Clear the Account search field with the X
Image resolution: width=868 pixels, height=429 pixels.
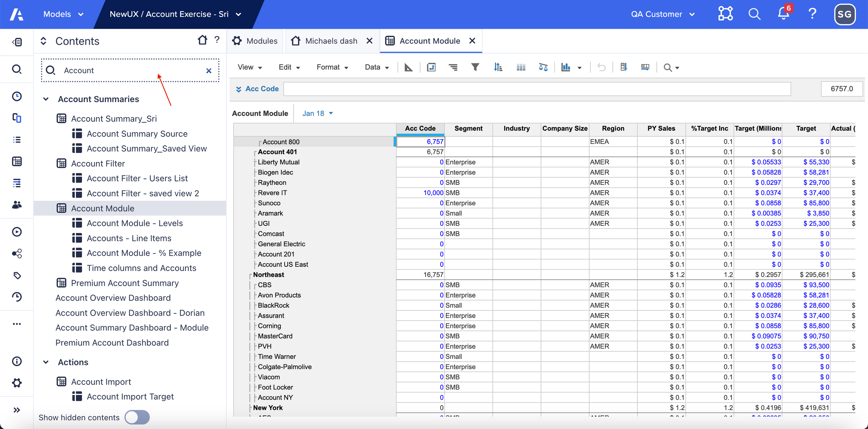[x=209, y=70]
